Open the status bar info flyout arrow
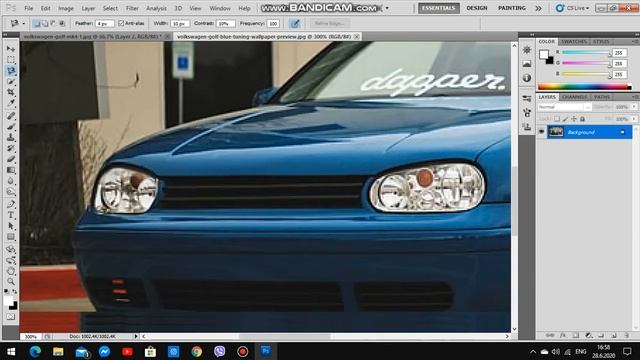 click(x=136, y=336)
